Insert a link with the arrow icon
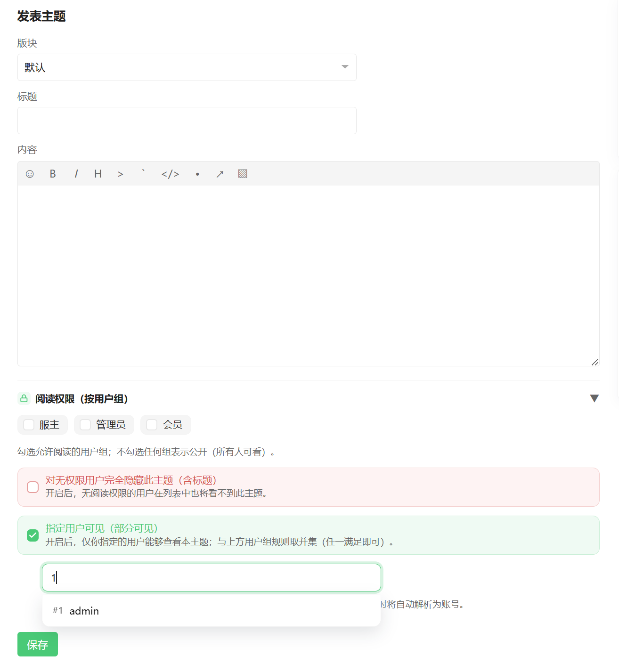The height and width of the screenshot is (672, 619). point(220,174)
